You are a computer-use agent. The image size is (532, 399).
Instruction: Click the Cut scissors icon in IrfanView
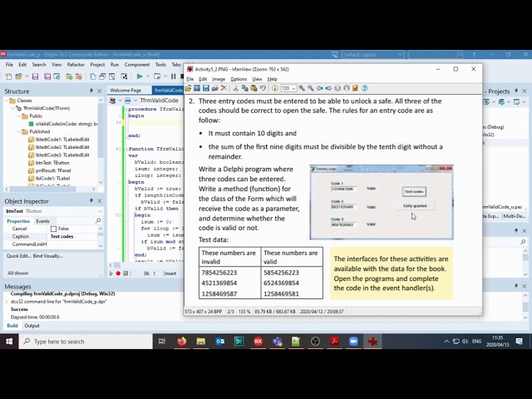click(236, 88)
